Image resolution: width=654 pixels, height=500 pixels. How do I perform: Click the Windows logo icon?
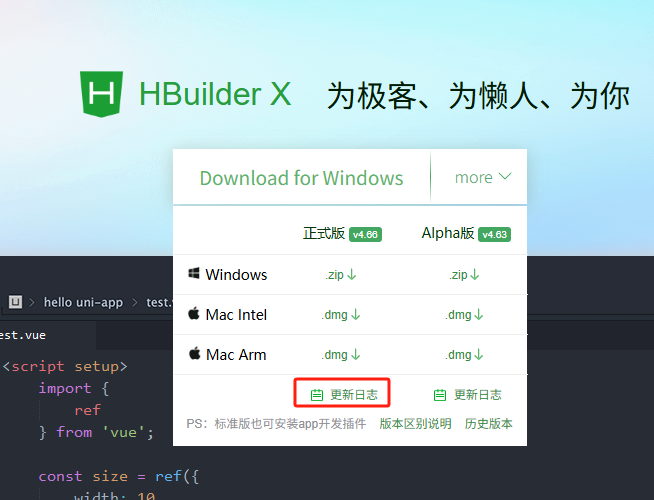(x=194, y=274)
